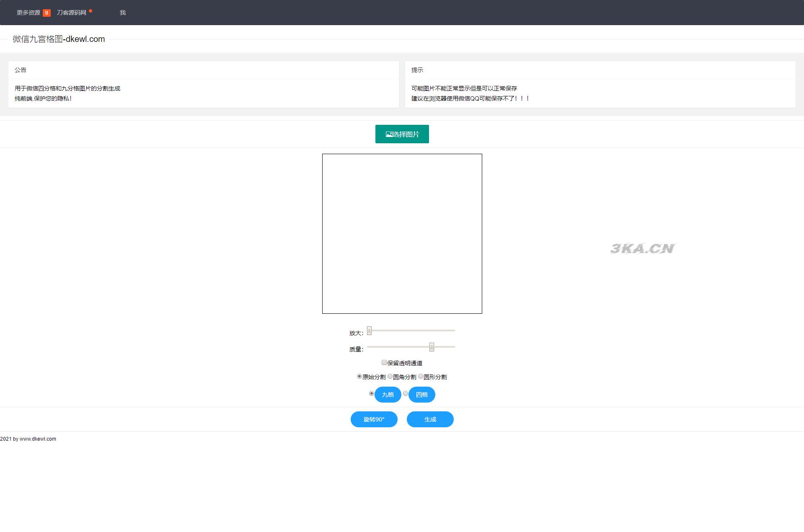Image resolution: width=804 pixels, height=532 pixels.
Task: Enable the 保留透明通道 checkbox
Action: pyautogui.click(x=384, y=362)
